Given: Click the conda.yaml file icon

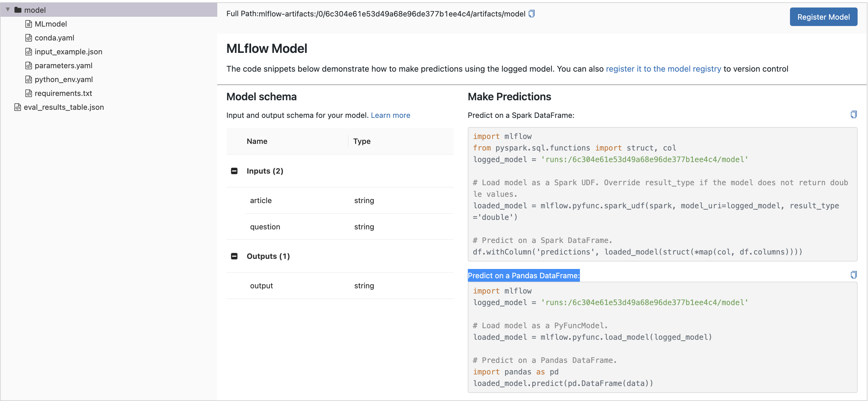Looking at the screenshot, I should 29,38.
